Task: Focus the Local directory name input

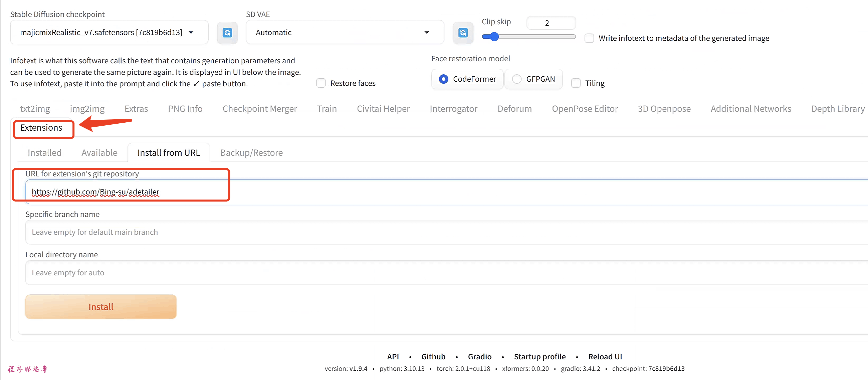Action: [438, 273]
